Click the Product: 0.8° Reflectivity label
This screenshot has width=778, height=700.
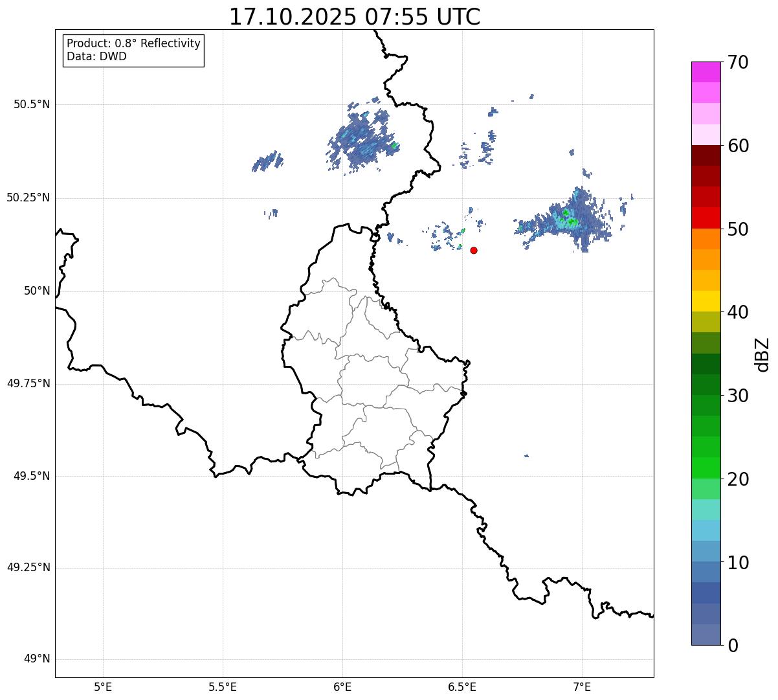point(134,43)
